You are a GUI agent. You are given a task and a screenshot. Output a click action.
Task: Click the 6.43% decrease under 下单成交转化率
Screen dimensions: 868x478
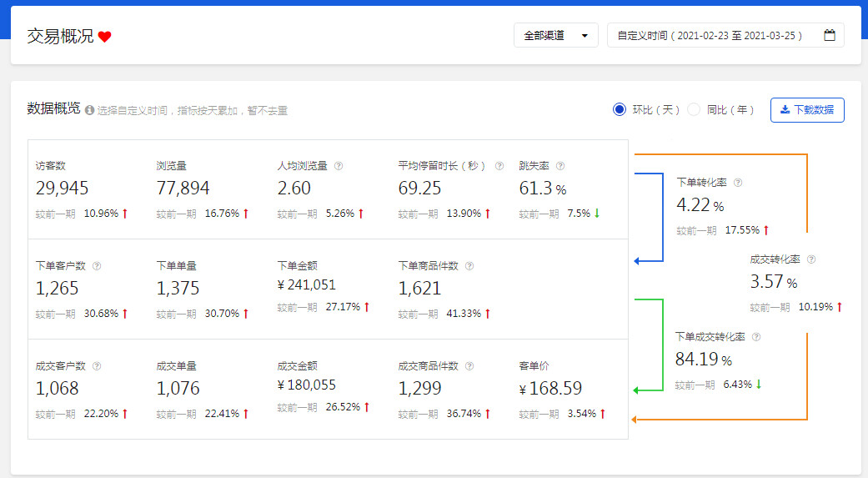[x=738, y=385]
